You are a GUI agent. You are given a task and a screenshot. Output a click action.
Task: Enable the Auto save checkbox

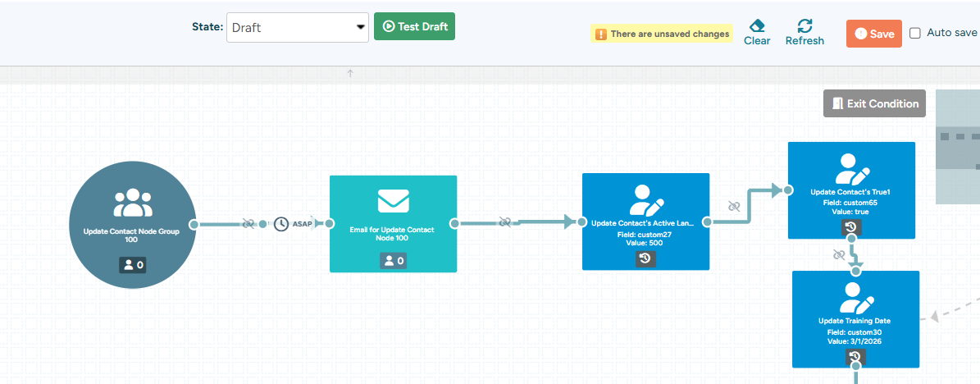tap(915, 33)
